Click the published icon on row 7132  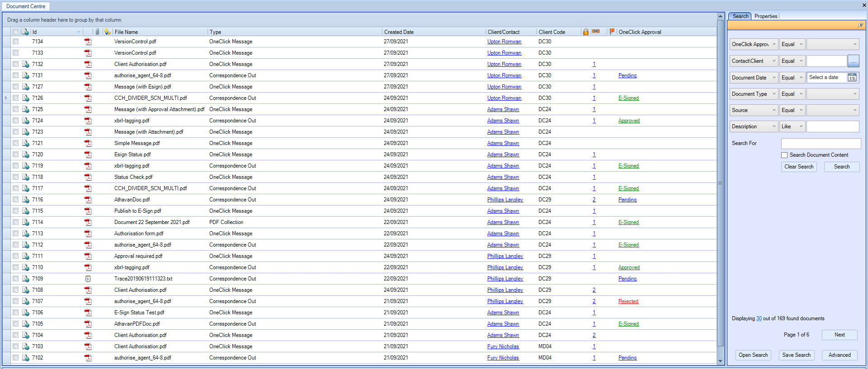[x=26, y=64]
